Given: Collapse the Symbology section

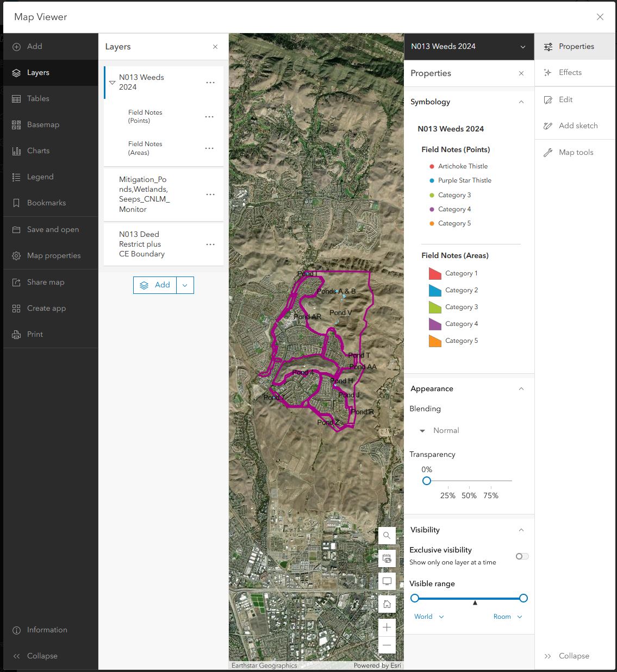Looking at the screenshot, I should click(x=521, y=102).
